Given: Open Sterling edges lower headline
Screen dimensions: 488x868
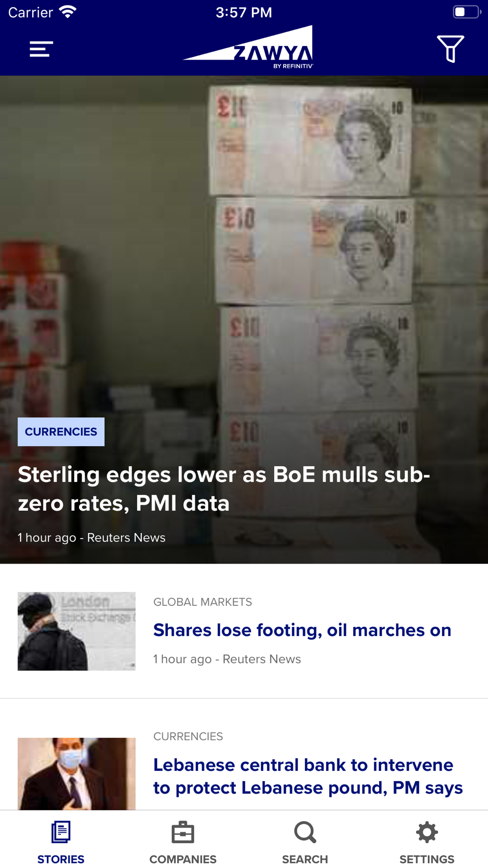Looking at the screenshot, I should coord(224,489).
